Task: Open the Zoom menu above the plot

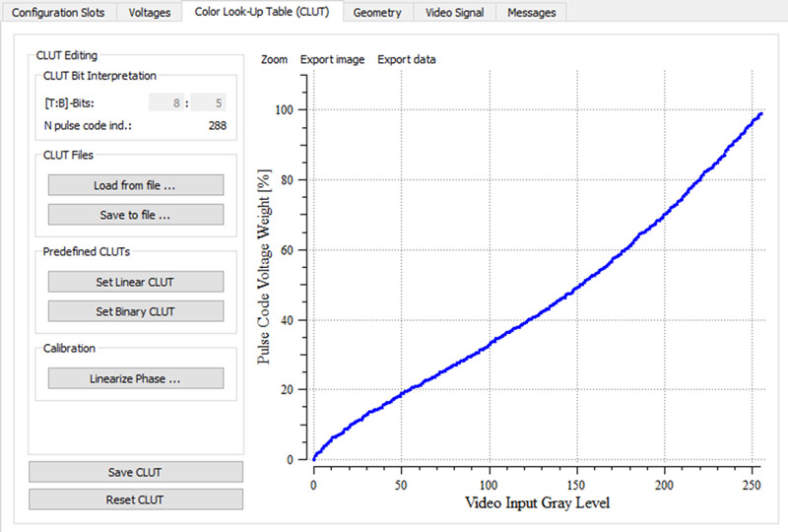Action: point(274,59)
